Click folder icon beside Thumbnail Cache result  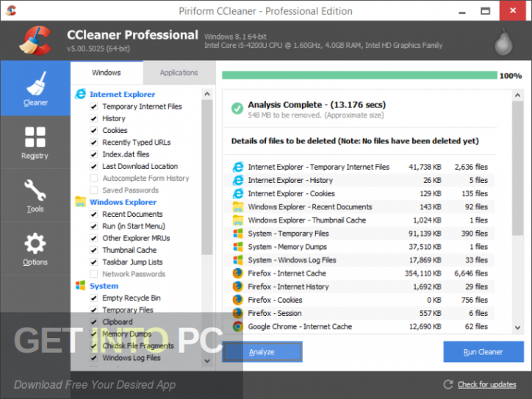[238, 220]
